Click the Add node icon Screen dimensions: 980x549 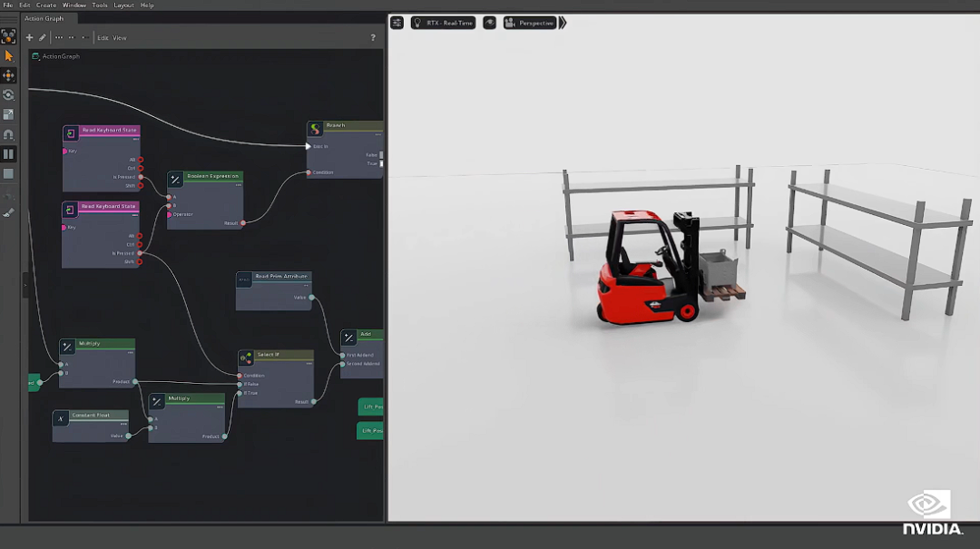point(348,338)
